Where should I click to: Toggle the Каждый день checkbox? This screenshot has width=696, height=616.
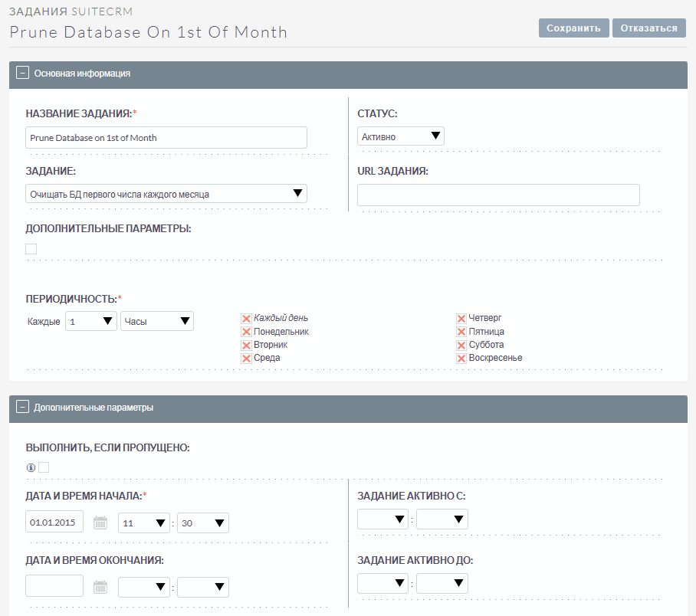pyautogui.click(x=246, y=319)
